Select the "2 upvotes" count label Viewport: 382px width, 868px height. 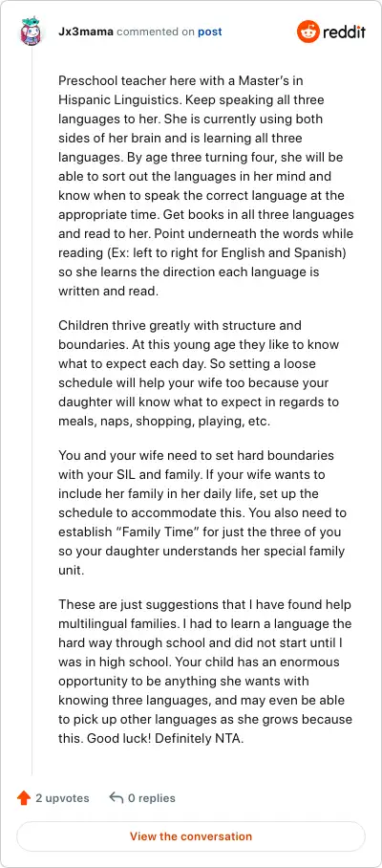[x=62, y=798]
